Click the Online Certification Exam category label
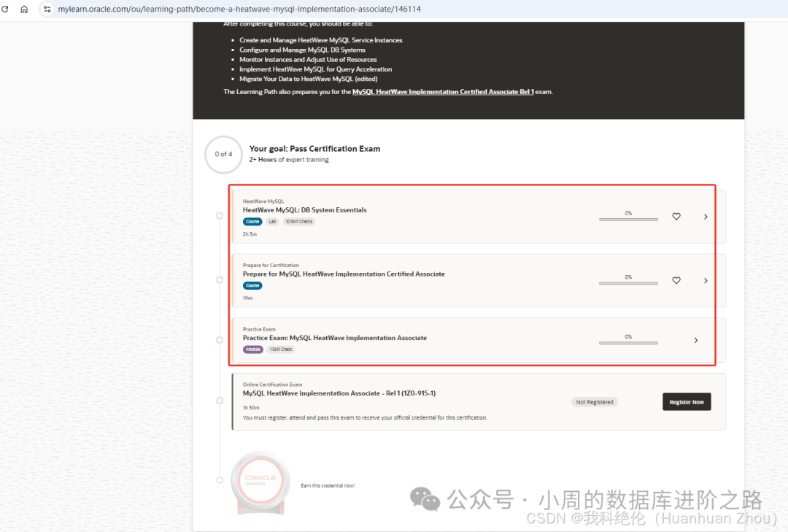788x532 pixels. 272,385
